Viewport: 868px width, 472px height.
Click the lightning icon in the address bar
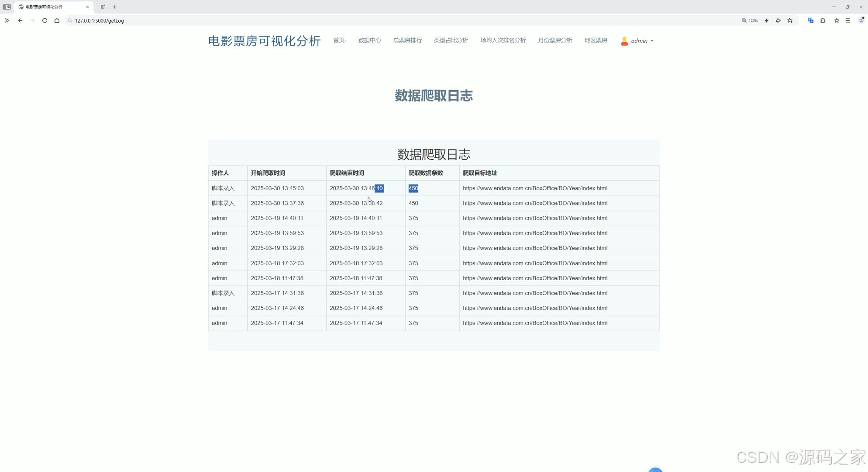point(767,21)
